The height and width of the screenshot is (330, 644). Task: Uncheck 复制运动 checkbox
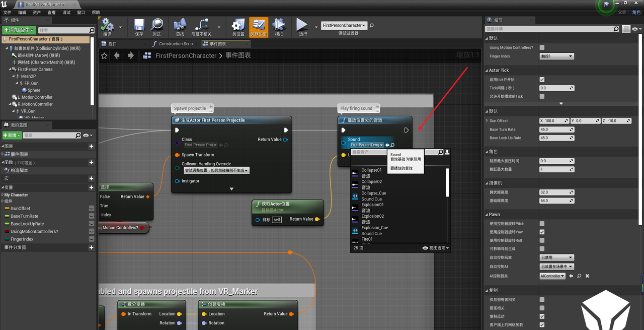(x=542, y=316)
